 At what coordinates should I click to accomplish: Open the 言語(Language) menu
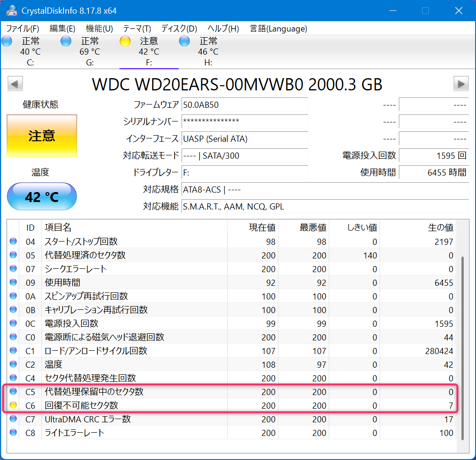pyautogui.click(x=278, y=29)
